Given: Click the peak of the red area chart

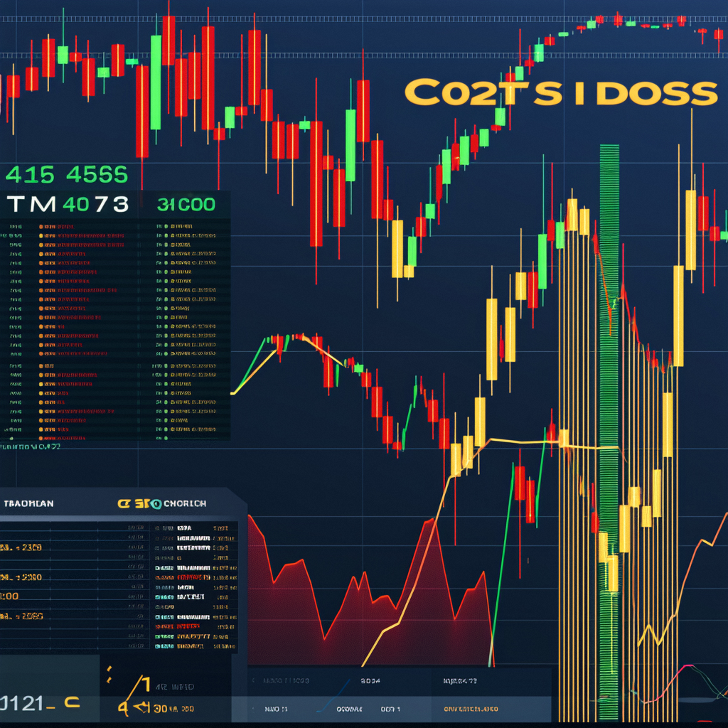Looking at the screenshot, I should (428, 522).
